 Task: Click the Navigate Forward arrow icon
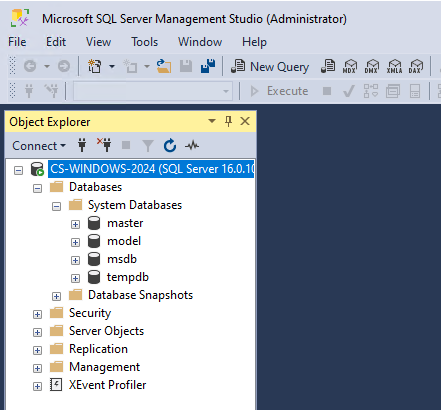click(64, 66)
